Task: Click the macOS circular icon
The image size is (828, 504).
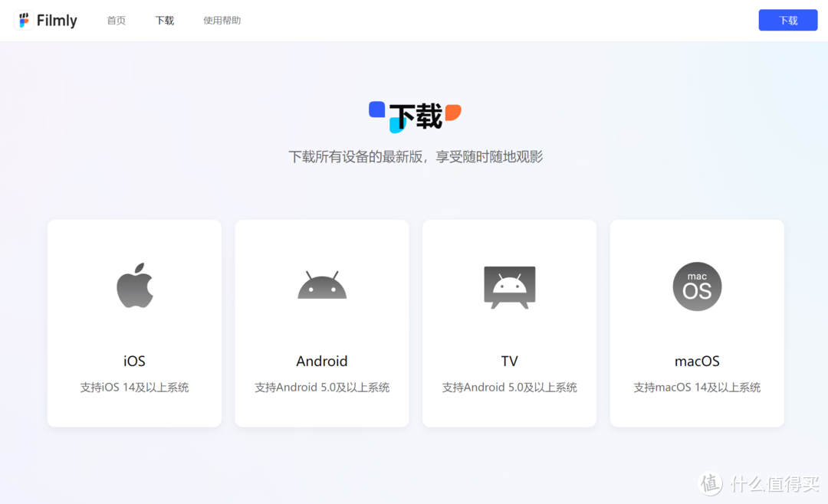Action: point(697,286)
